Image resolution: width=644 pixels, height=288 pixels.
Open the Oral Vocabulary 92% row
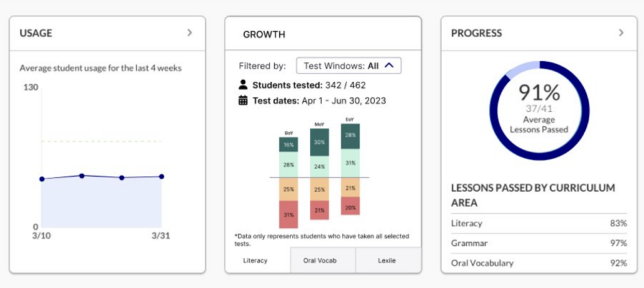tap(539, 263)
